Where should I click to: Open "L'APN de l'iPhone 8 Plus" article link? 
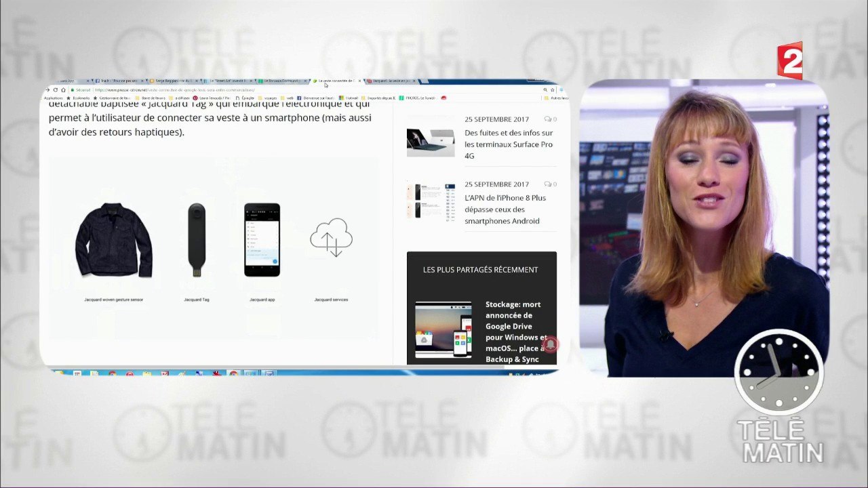point(505,209)
